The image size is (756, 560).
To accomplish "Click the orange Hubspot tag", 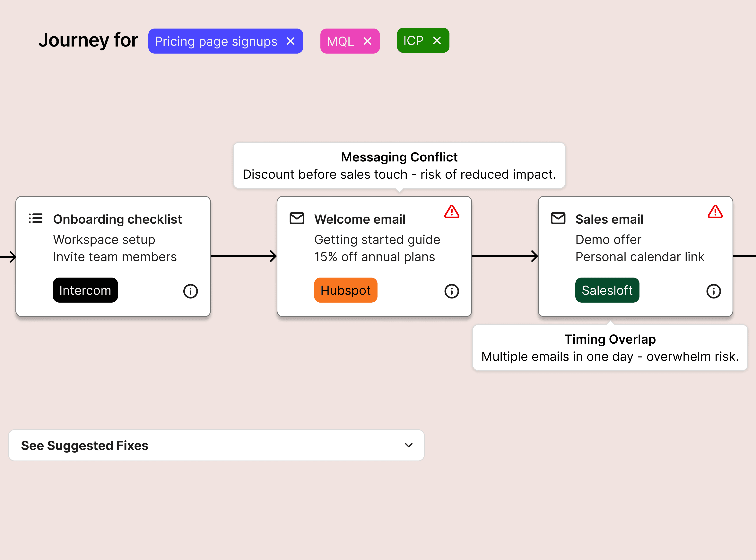I will pyautogui.click(x=345, y=290).
